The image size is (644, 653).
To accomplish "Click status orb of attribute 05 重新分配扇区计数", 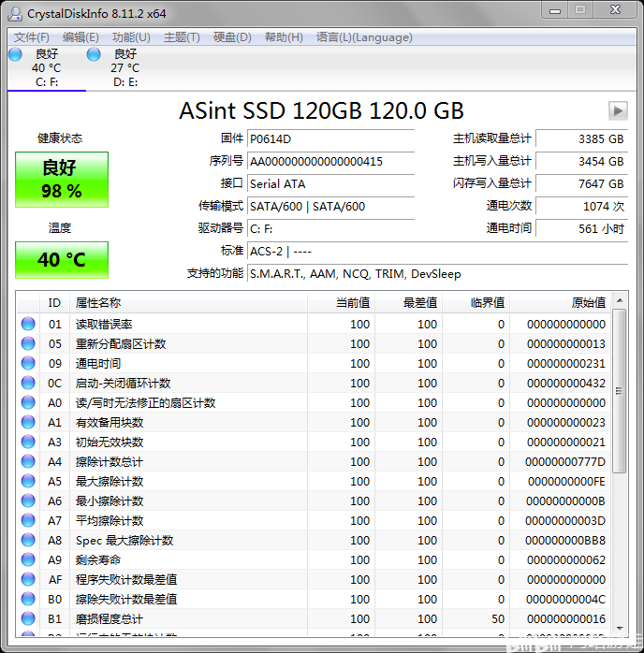I will pyautogui.click(x=28, y=343).
